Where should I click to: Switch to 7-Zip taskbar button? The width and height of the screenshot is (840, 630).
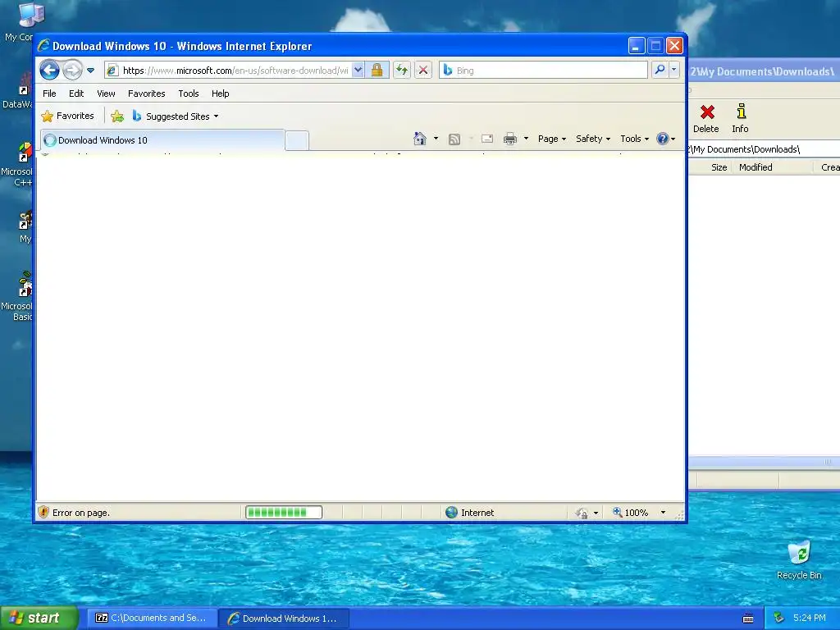(x=152, y=618)
